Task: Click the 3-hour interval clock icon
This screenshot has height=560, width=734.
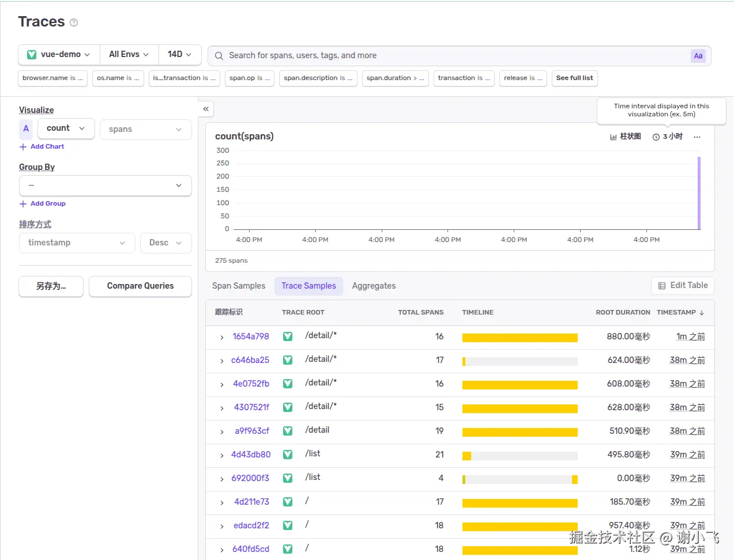Action: [x=656, y=137]
